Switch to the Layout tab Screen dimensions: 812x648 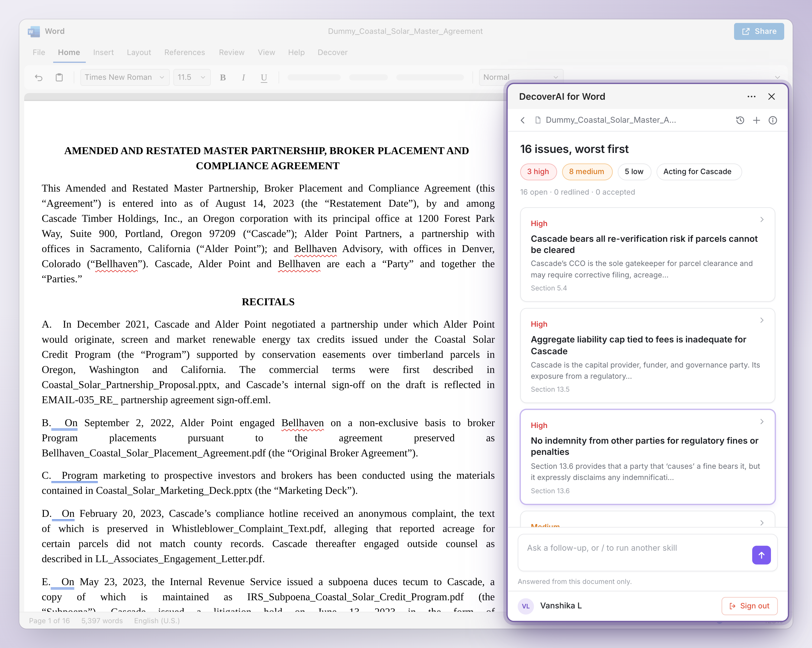[139, 52]
